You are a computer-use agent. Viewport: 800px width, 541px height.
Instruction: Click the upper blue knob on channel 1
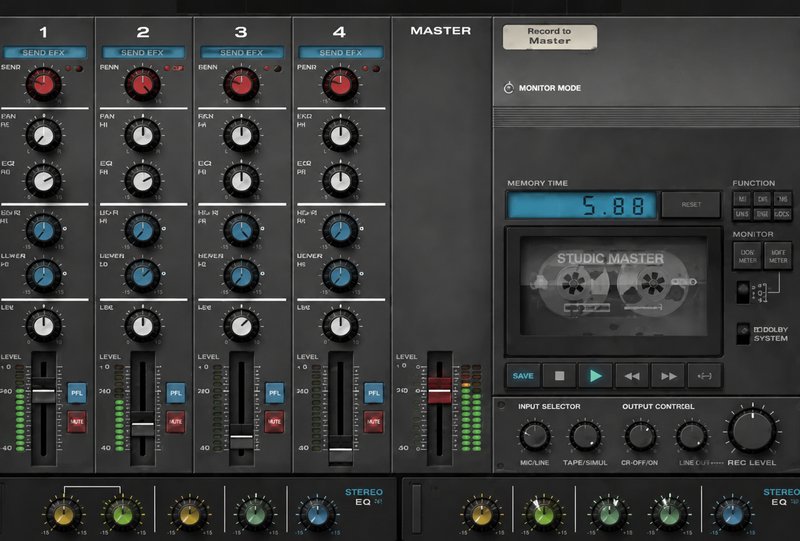tap(44, 231)
